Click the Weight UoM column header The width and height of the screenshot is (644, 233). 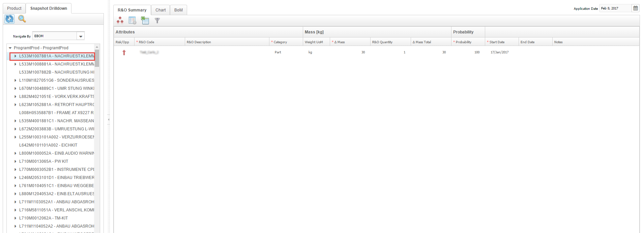coord(316,42)
